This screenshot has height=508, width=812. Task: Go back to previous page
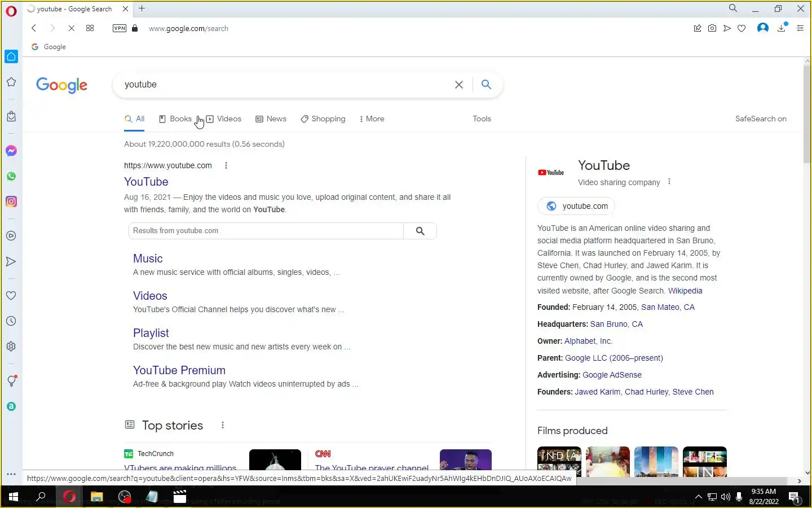[x=34, y=28]
